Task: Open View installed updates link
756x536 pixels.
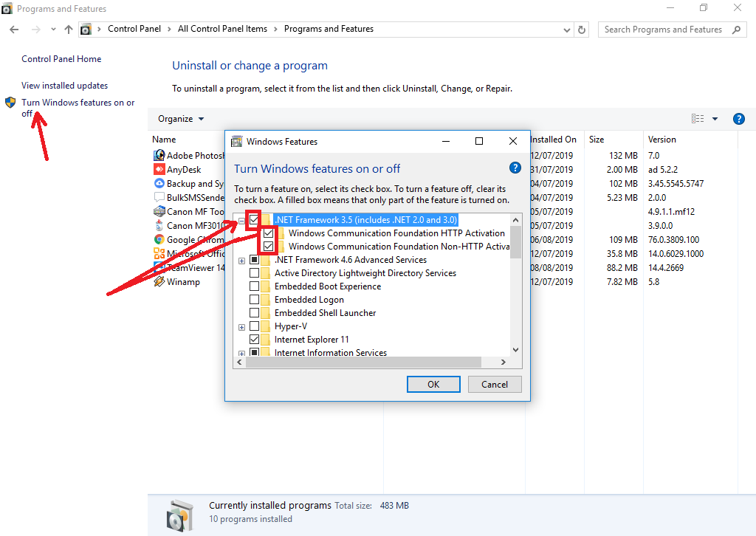Action: coord(65,86)
